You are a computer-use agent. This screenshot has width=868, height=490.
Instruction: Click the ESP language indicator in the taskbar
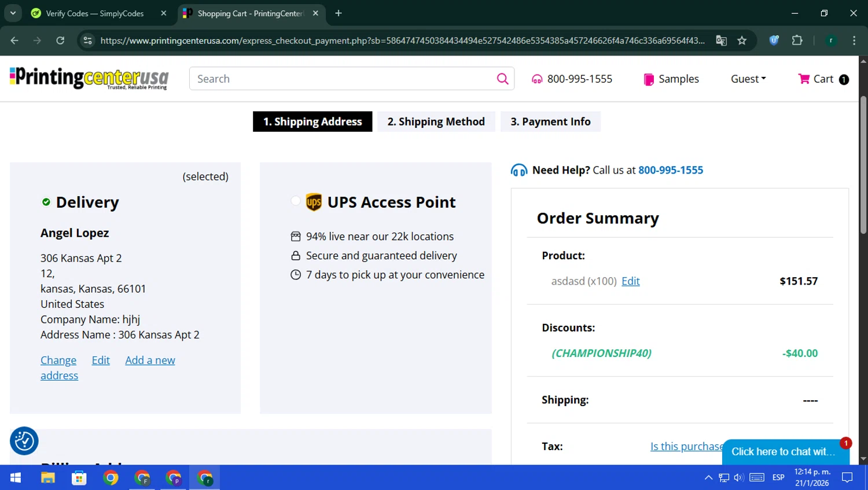tap(778, 478)
